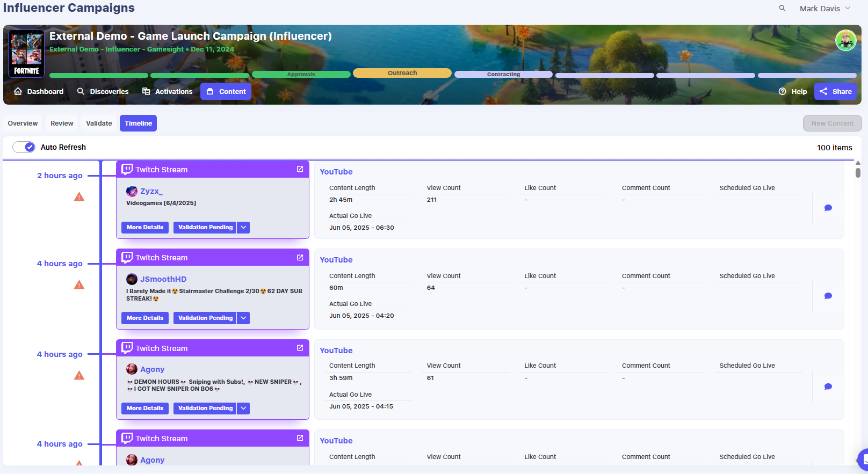Toggle the Auto Refresh switch
The height and width of the screenshot is (474, 868).
(x=24, y=147)
